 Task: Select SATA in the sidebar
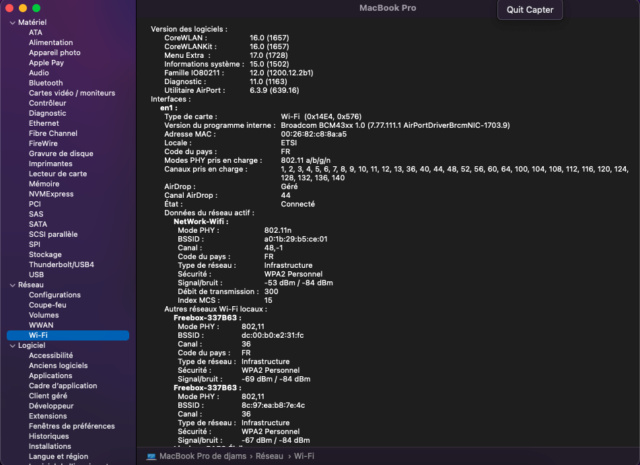38,224
